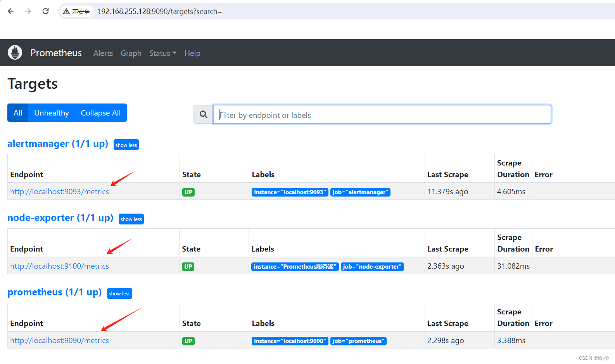The width and height of the screenshot is (615, 364).
Task: Click the 2.363s ago last scrape
Action: [x=446, y=266]
